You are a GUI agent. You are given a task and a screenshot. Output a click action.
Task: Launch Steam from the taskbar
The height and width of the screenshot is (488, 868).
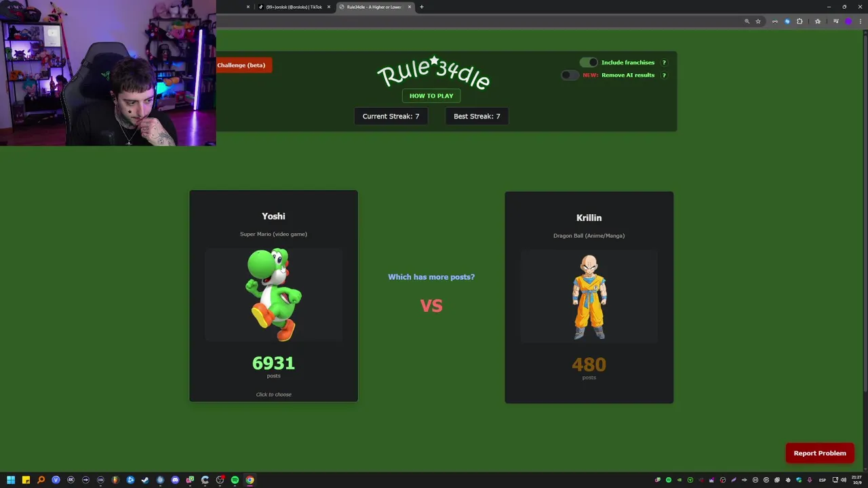145,480
